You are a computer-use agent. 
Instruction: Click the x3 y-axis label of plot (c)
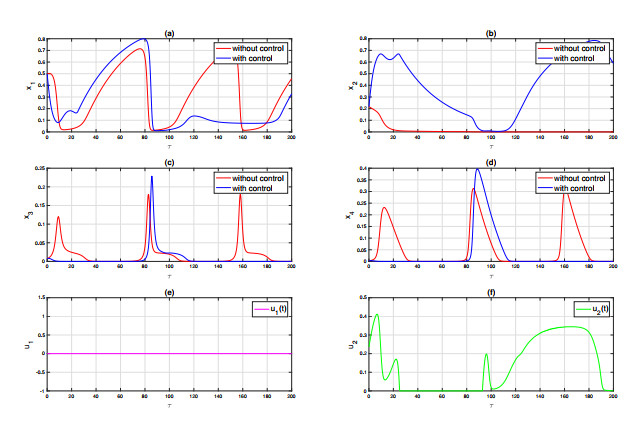(x=27, y=215)
